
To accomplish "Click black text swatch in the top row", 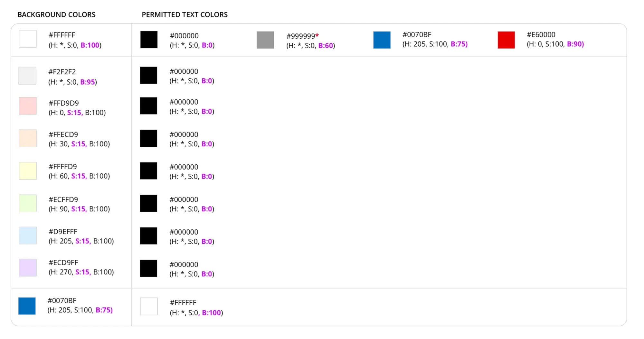I will (149, 40).
